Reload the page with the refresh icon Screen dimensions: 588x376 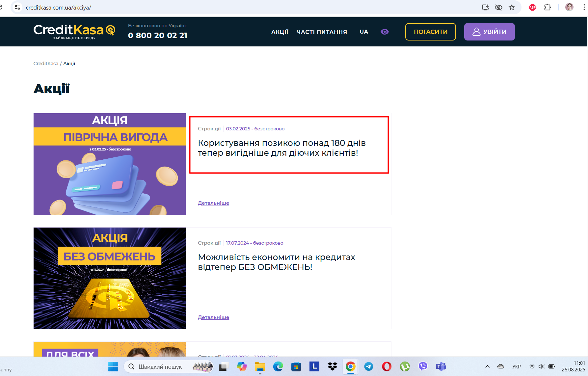[x=1, y=7]
